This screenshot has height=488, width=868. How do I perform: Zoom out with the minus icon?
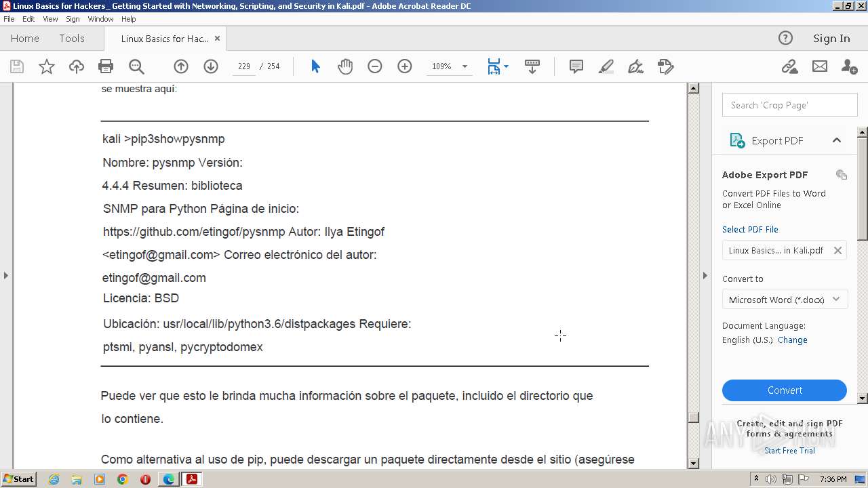[375, 66]
